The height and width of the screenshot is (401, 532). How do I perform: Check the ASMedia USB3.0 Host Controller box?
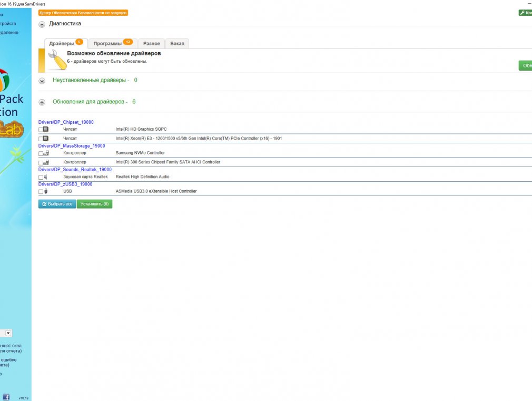tap(41, 192)
